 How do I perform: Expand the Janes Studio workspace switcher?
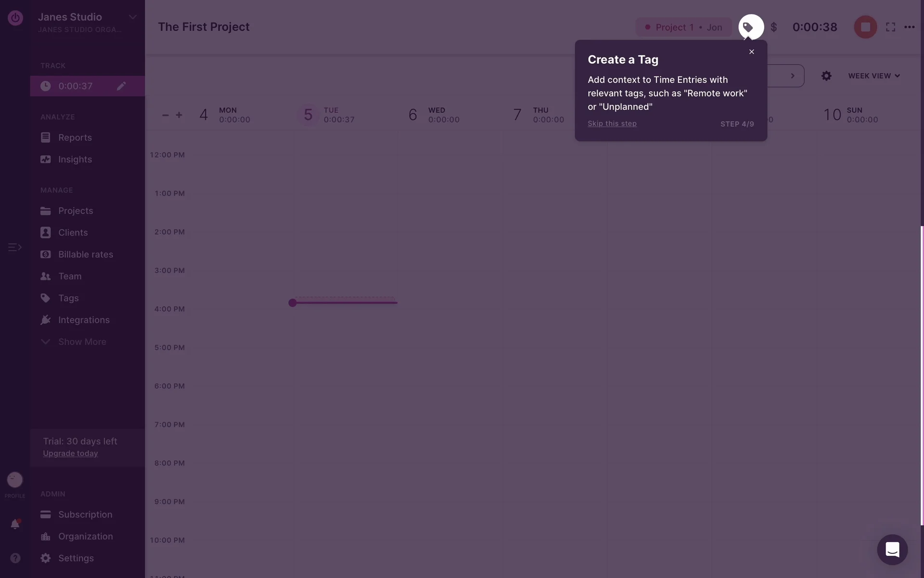(x=132, y=17)
